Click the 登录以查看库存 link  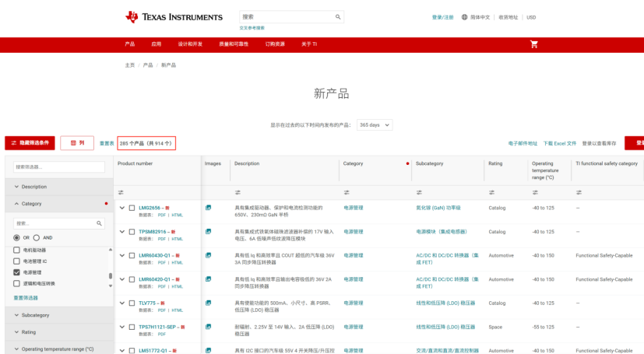(x=599, y=143)
